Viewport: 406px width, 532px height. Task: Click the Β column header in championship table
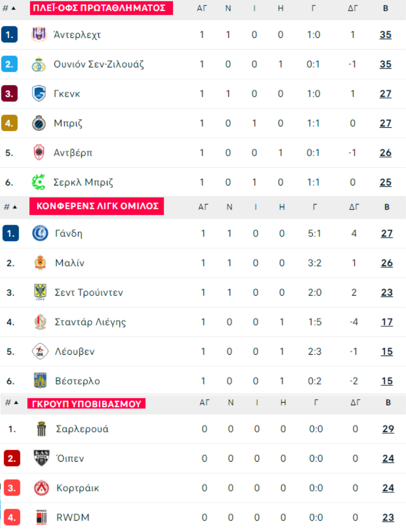(386, 8)
